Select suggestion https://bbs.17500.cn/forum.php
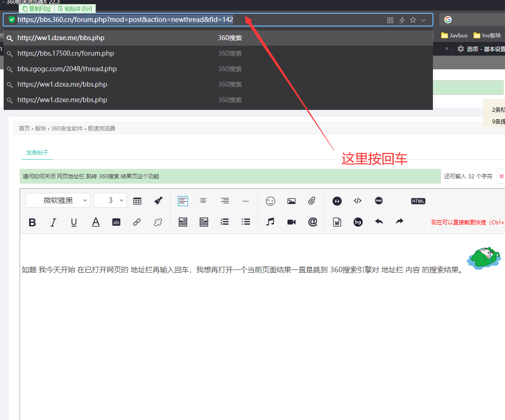 point(218,53)
